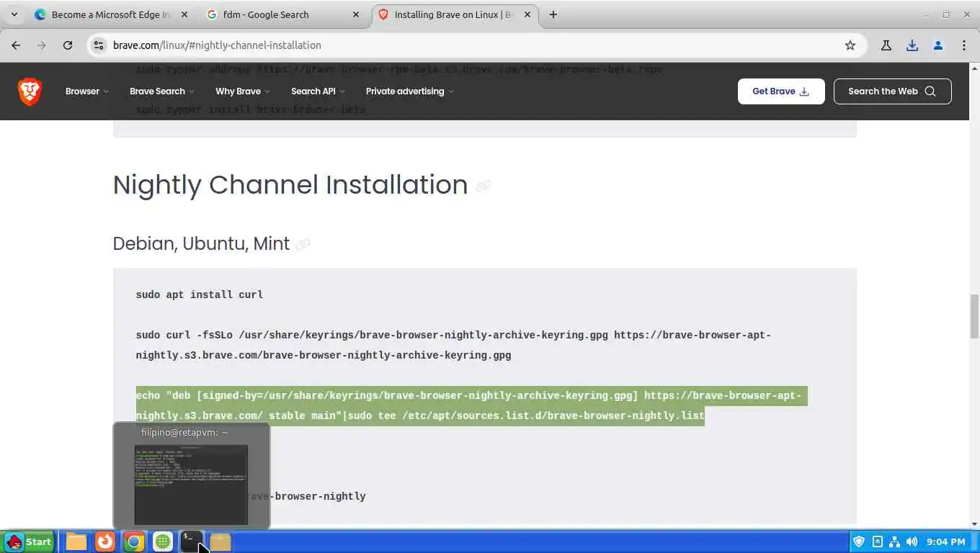The image size is (980, 553).
Task: Expand the tab search dropdown arrow
Action: pos(14,14)
